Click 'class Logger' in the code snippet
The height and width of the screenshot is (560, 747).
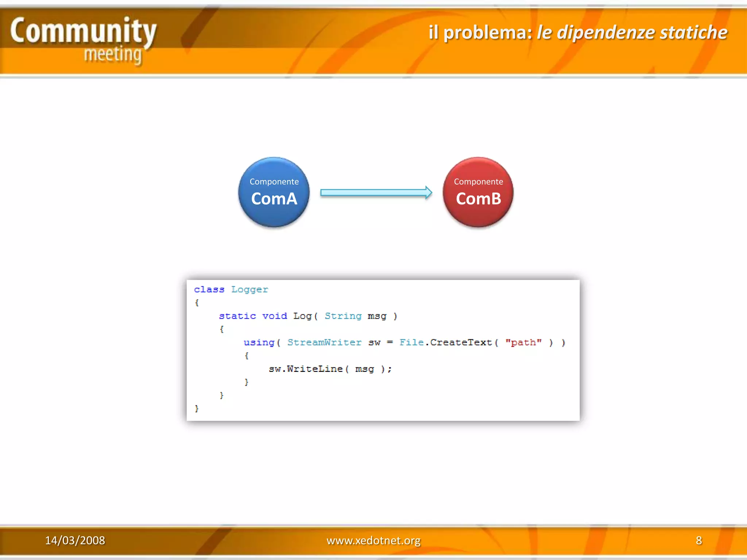[x=231, y=289]
